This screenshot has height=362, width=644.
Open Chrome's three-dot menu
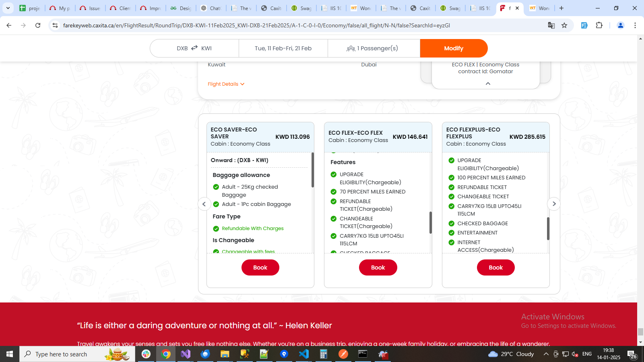click(x=636, y=25)
